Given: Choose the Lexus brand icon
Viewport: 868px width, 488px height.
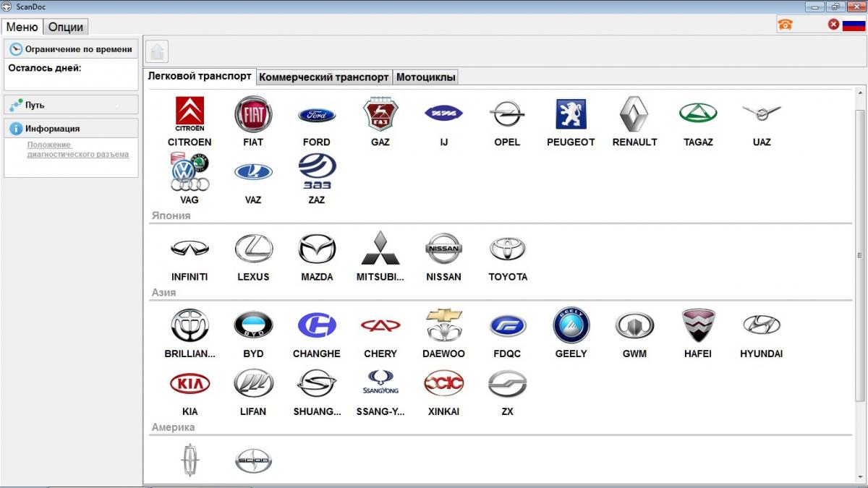Looking at the screenshot, I should tap(253, 249).
